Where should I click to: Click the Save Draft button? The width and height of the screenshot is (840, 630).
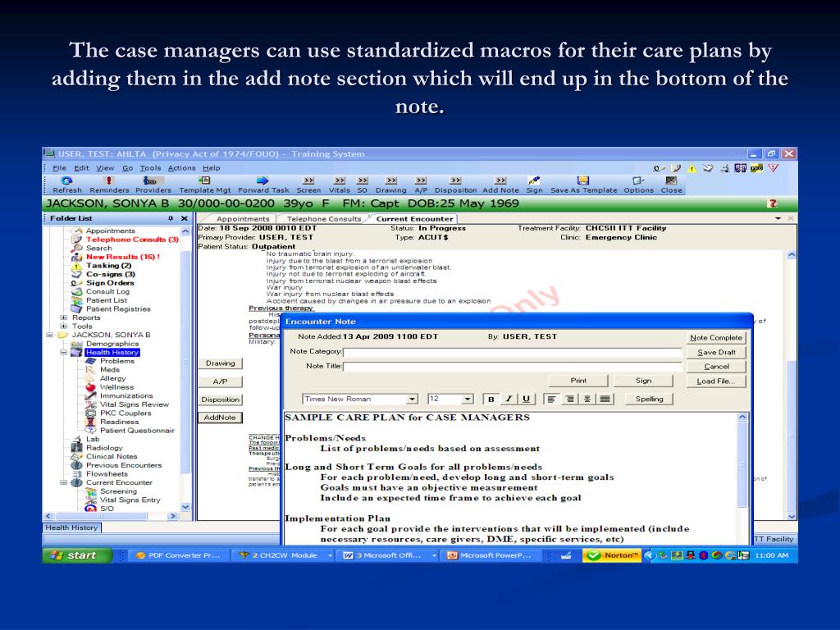pyautogui.click(x=716, y=352)
